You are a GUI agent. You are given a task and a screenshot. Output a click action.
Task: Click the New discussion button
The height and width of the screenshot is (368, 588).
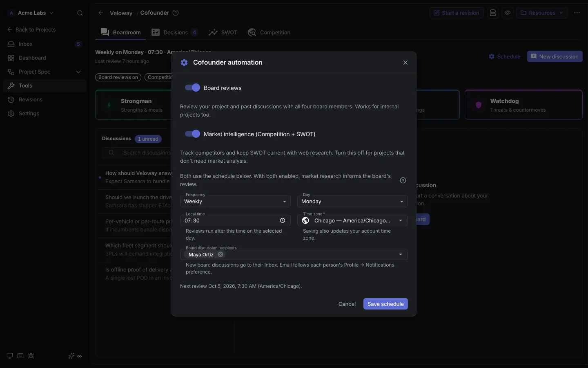555,56
